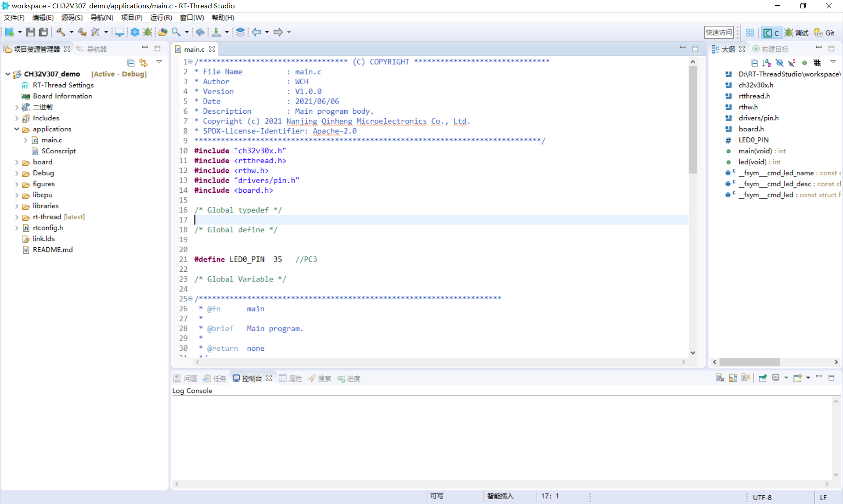Open Board Information in project tree
This screenshot has height=504, width=843.
point(62,96)
